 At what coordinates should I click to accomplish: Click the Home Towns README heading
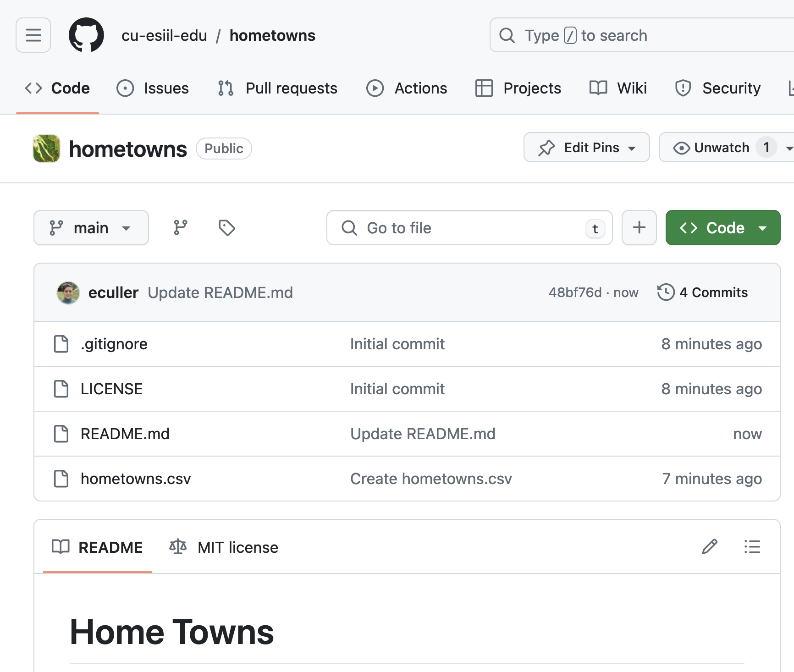pos(172,632)
